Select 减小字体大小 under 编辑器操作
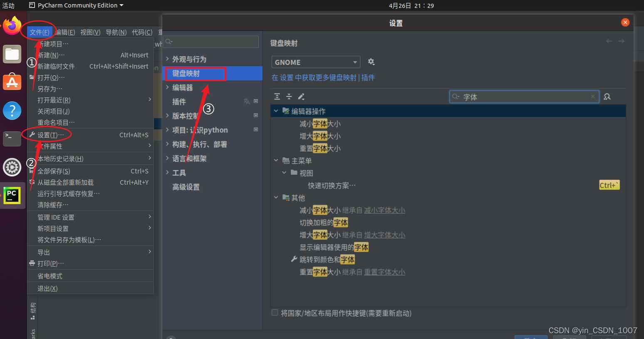The width and height of the screenshot is (644, 339). tap(448, 124)
